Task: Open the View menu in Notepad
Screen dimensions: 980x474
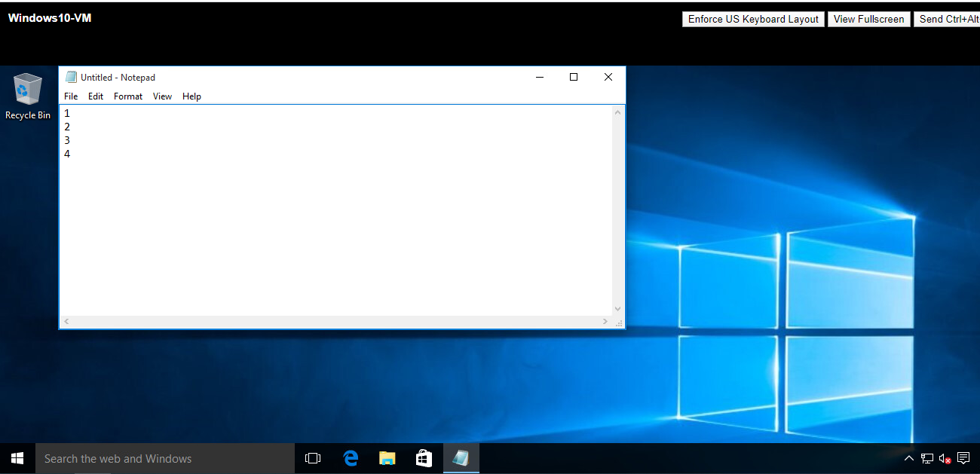Action: (x=162, y=96)
